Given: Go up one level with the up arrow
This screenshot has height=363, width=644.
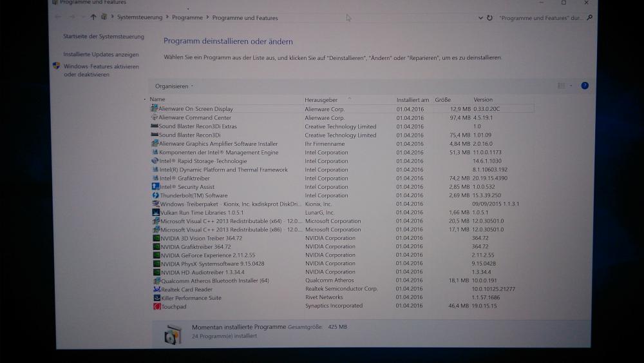Looking at the screenshot, I should click(93, 17).
